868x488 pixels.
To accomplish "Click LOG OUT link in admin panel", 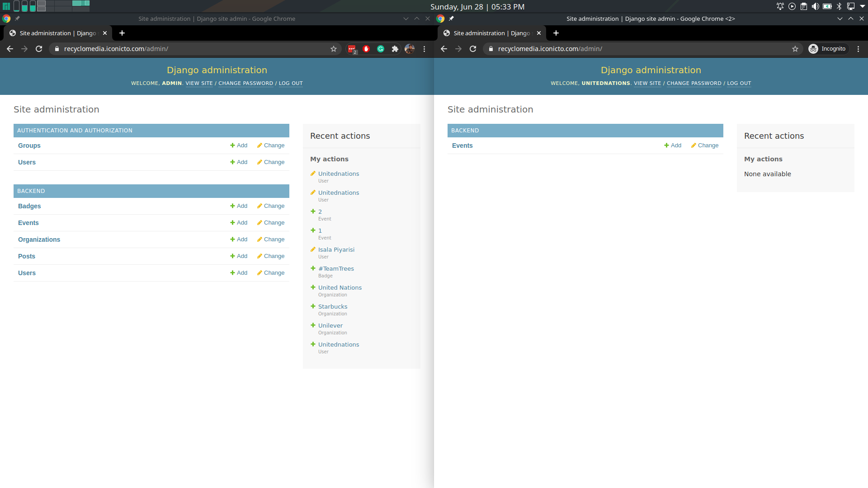I will [x=290, y=83].
